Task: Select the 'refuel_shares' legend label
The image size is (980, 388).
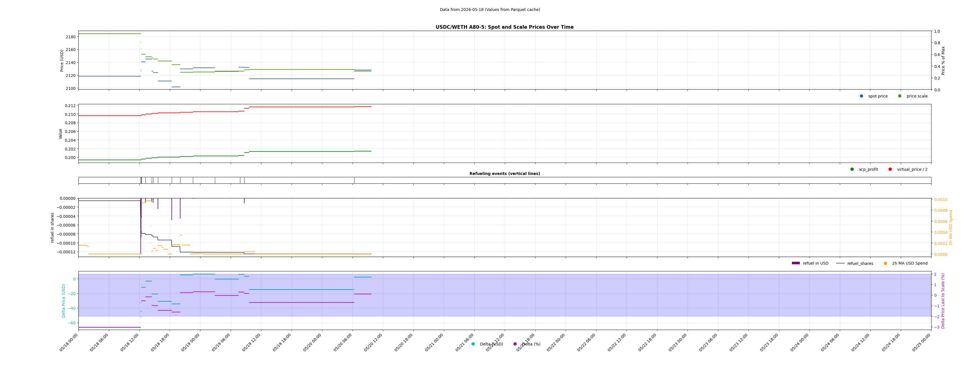Action: [x=860, y=263]
